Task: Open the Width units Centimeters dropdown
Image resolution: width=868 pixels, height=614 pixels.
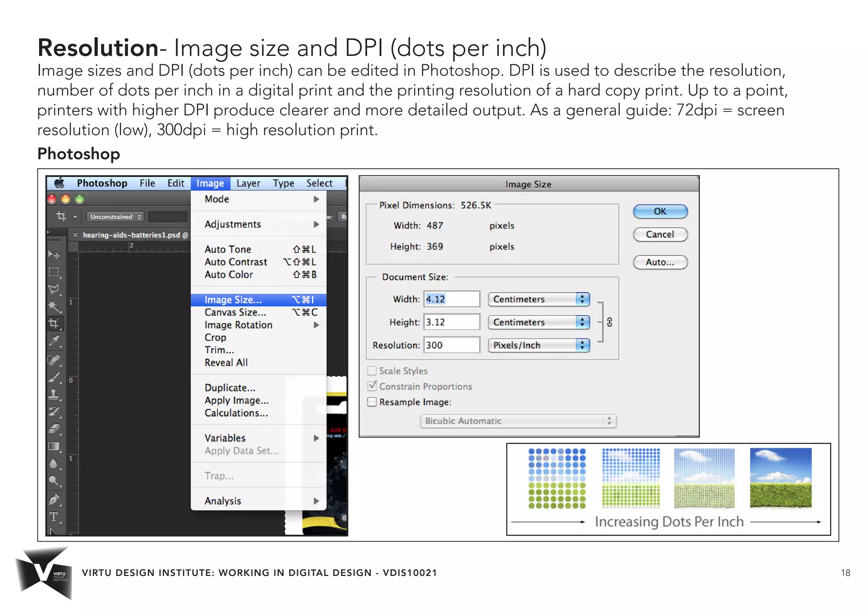Action: [x=539, y=299]
